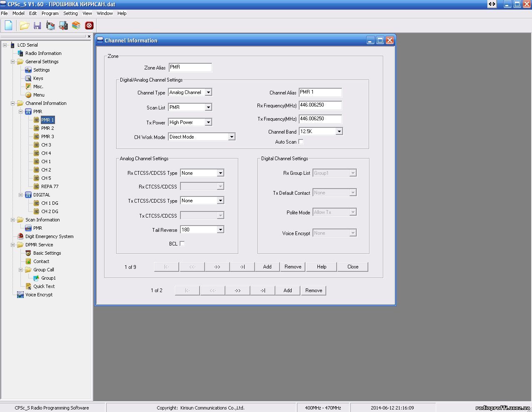Click the channel Remove button beside 1 of 9
532x412 pixels.
click(x=293, y=267)
